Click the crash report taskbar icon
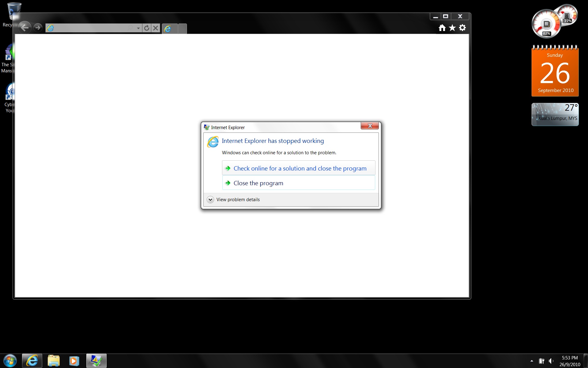Image resolution: width=588 pixels, height=368 pixels. (96, 361)
